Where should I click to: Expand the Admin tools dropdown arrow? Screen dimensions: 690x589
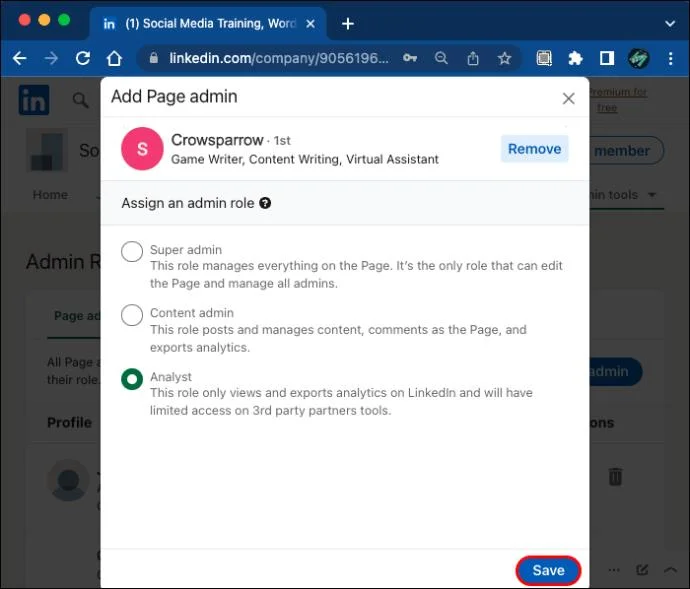[652, 194]
